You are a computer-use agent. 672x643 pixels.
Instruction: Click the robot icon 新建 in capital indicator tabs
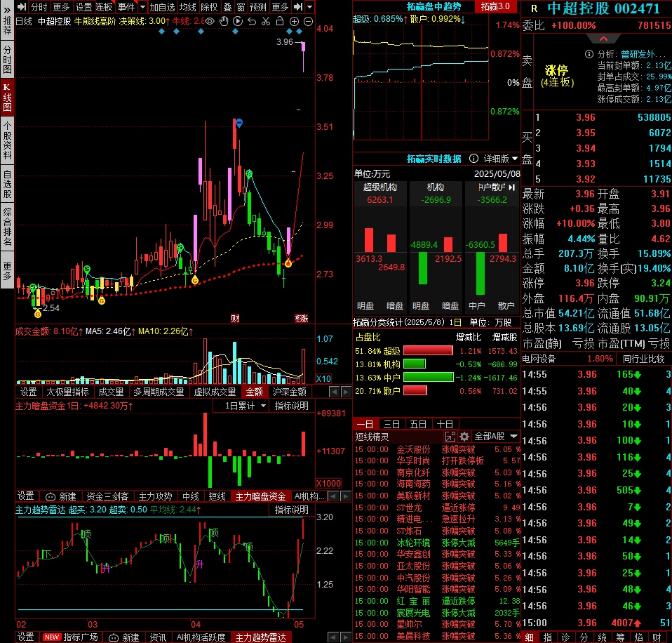point(61,496)
